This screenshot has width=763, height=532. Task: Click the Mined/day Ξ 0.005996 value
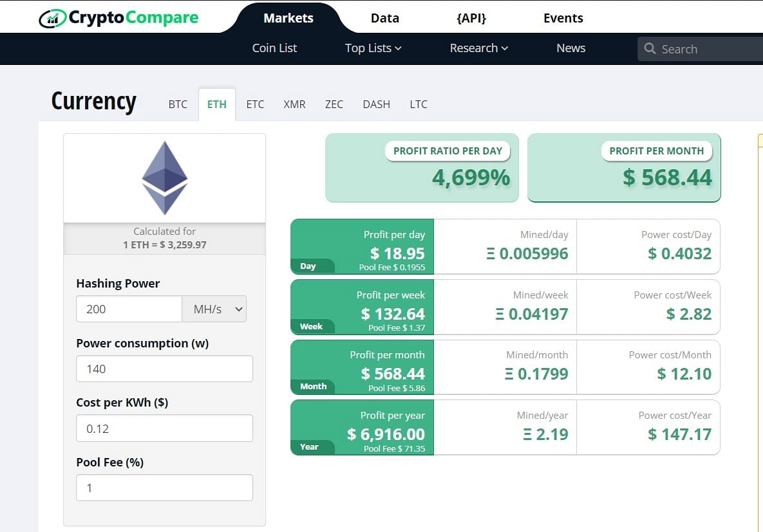point(527,253)
